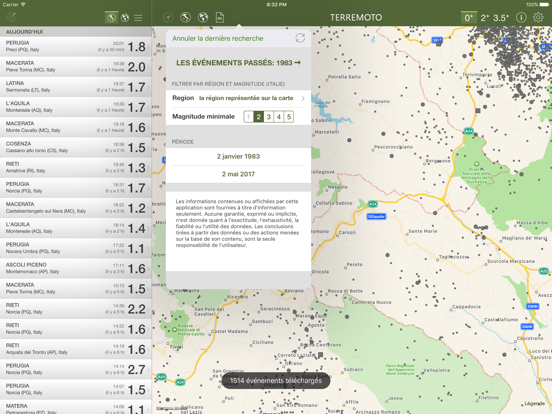Set minimum magnitude to 1
552x414 pixels.
click(249, 117)
